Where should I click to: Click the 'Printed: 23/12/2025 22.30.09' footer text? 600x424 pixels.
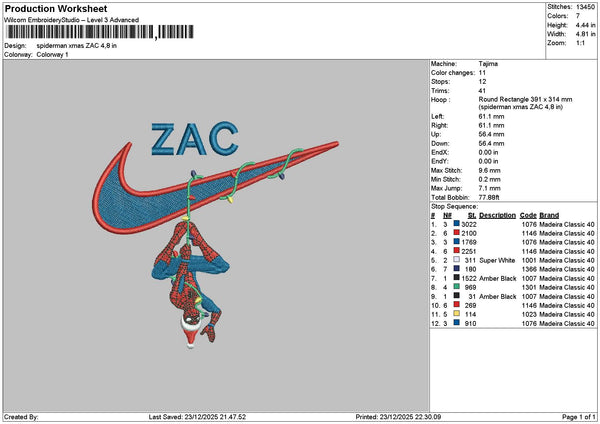(398, 417)
